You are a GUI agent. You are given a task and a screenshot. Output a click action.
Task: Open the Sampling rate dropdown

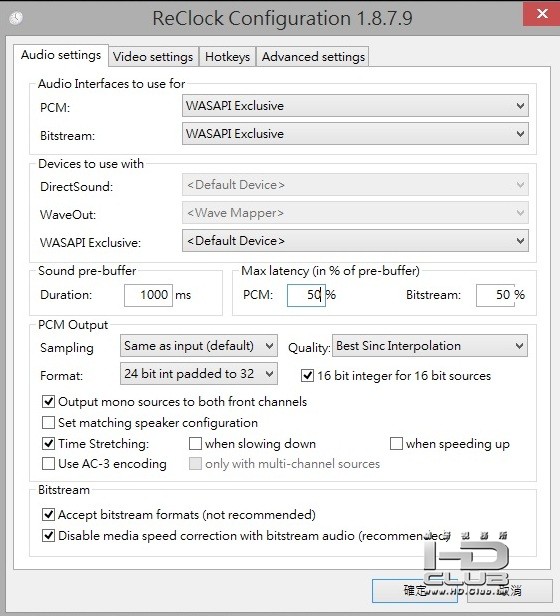(199, 346)
